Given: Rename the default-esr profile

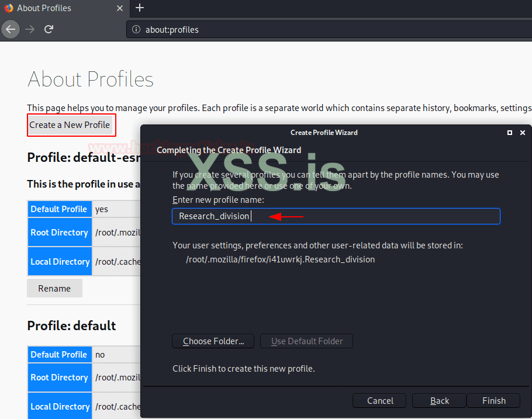Looking at the screenshot, I should click(x=54, y=288).
